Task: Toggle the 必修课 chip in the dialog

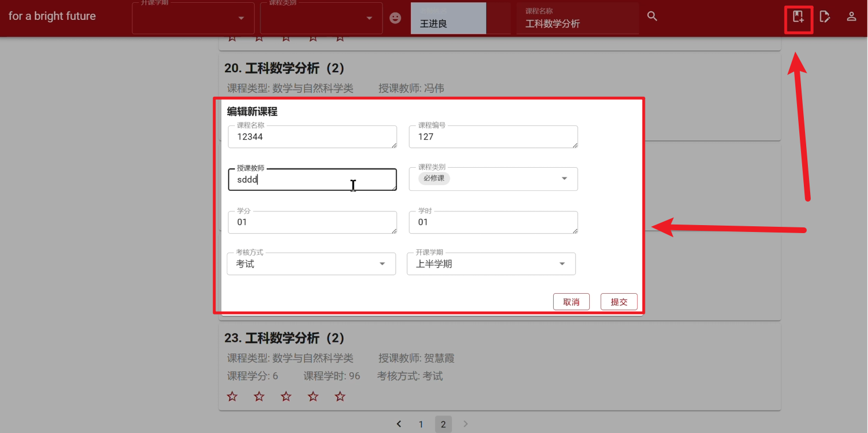Action: point(433,178)
